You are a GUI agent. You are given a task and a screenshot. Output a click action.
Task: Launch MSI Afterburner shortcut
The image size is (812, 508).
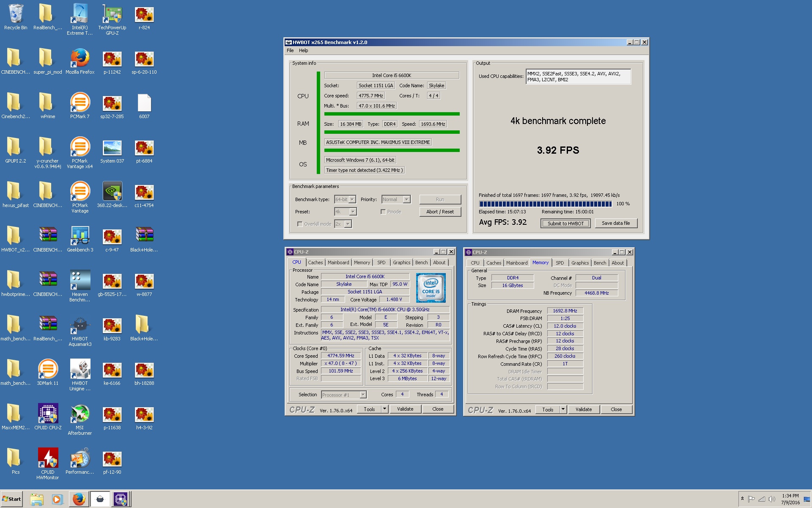click(80, 420)
